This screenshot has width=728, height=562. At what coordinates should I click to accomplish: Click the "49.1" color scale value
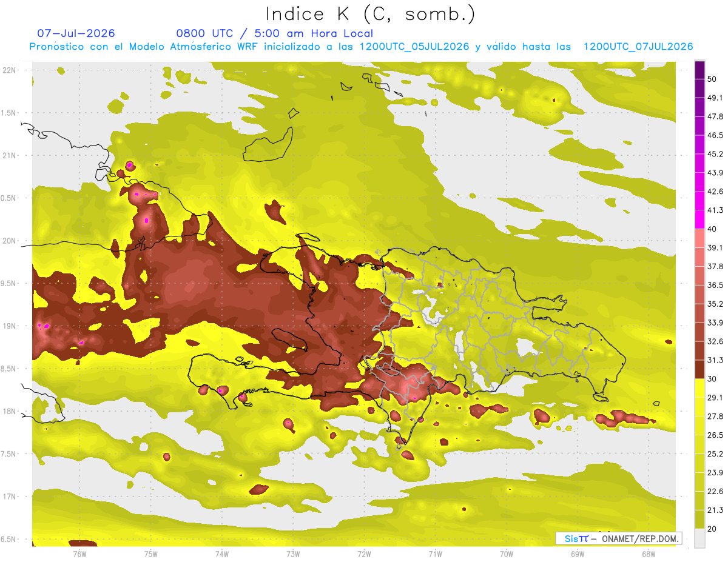[x=715, y=98]
